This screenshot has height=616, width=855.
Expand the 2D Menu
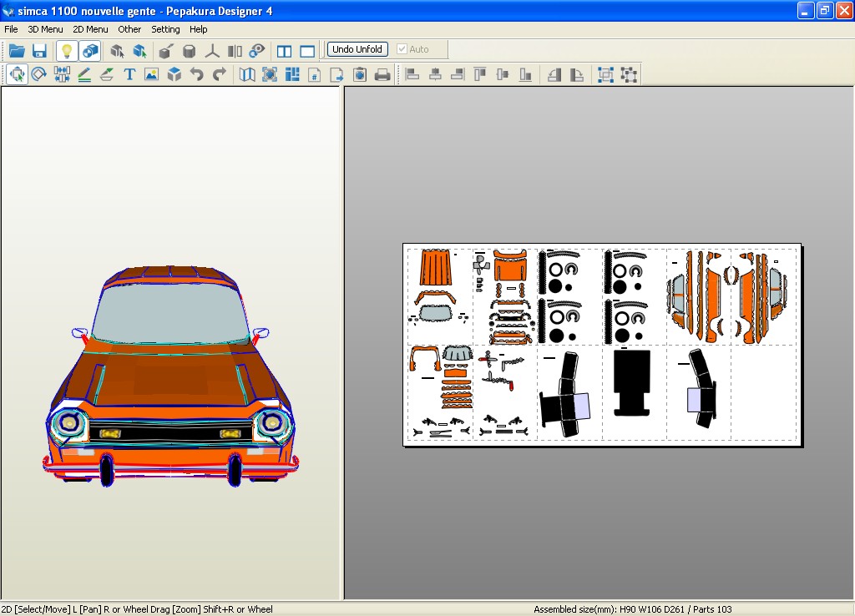coord(90,29)
